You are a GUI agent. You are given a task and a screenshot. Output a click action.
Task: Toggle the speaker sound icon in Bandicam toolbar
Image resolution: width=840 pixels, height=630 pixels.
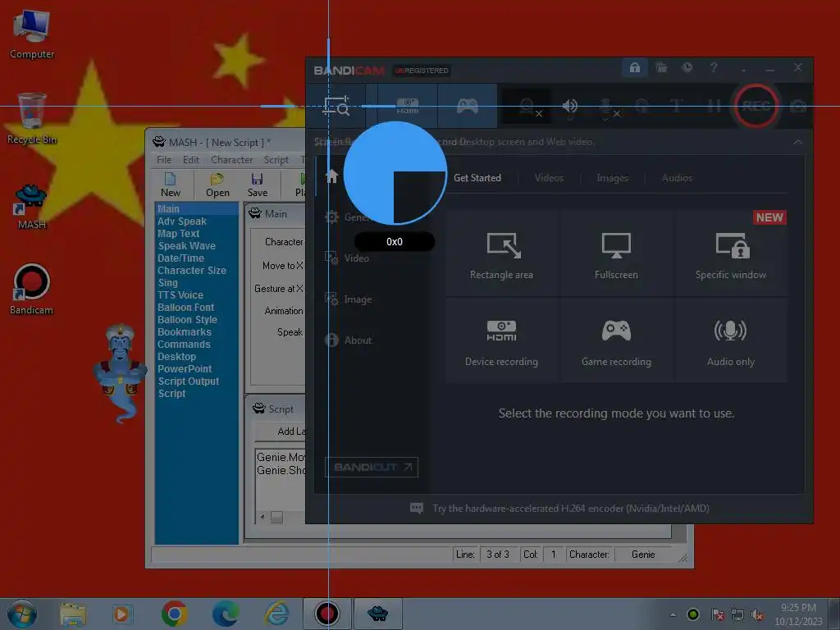pos(569,106)
